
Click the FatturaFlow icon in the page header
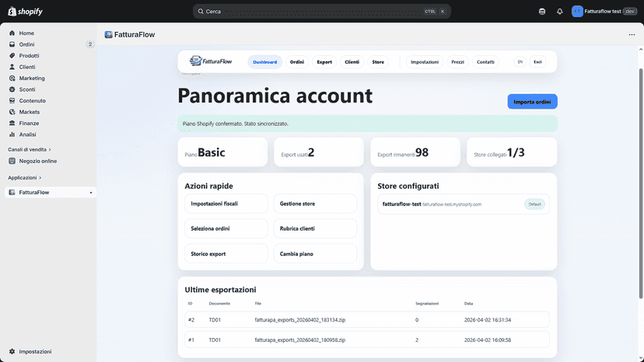click(x=108, y=35)
